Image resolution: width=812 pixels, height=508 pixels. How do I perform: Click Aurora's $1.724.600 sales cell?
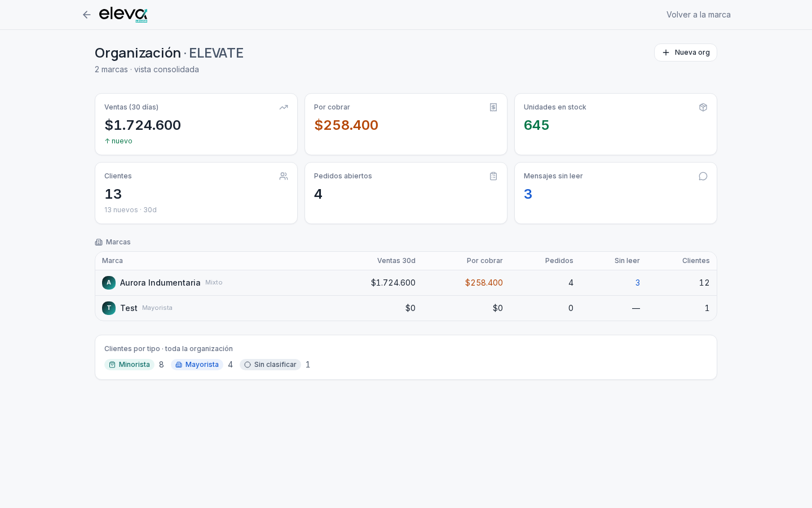[x=393, y=283]
